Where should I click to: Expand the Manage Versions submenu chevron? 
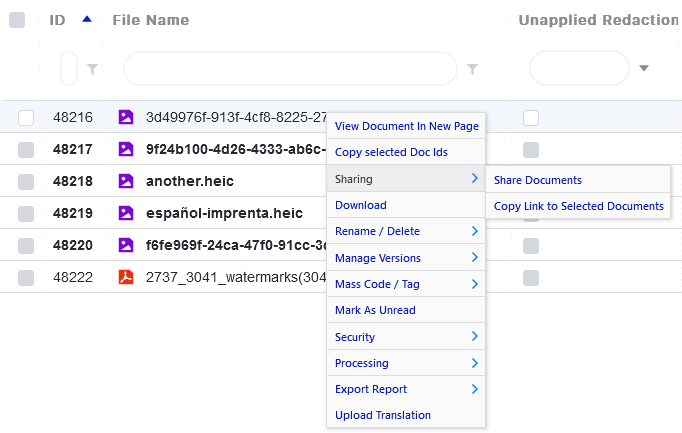coord(475,257)
